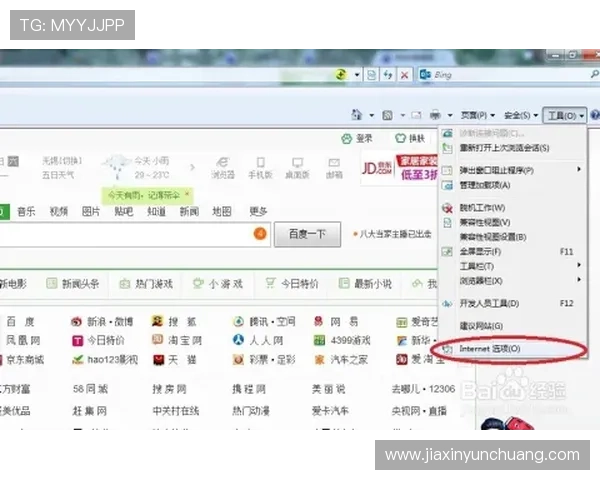This screenshot has width=600, height=480.
Task: Open the RSS feeds dropdown arrow
Action: (x=403, y=115)
